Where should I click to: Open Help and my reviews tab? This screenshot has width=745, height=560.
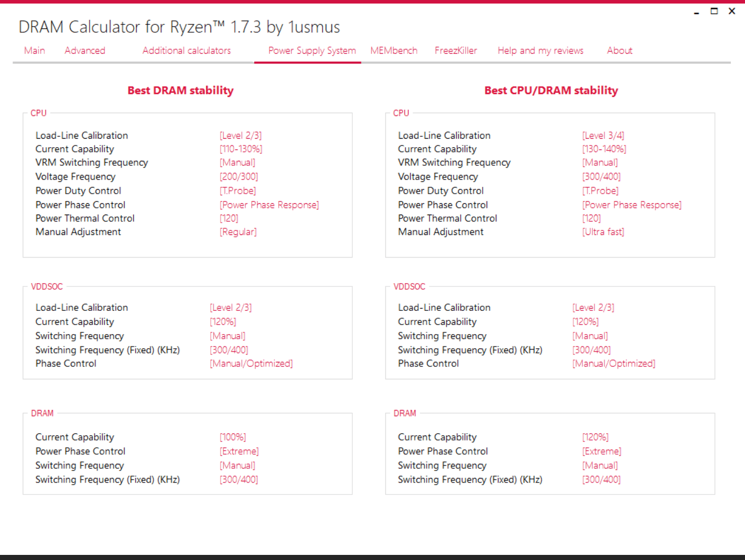[540, 50]
